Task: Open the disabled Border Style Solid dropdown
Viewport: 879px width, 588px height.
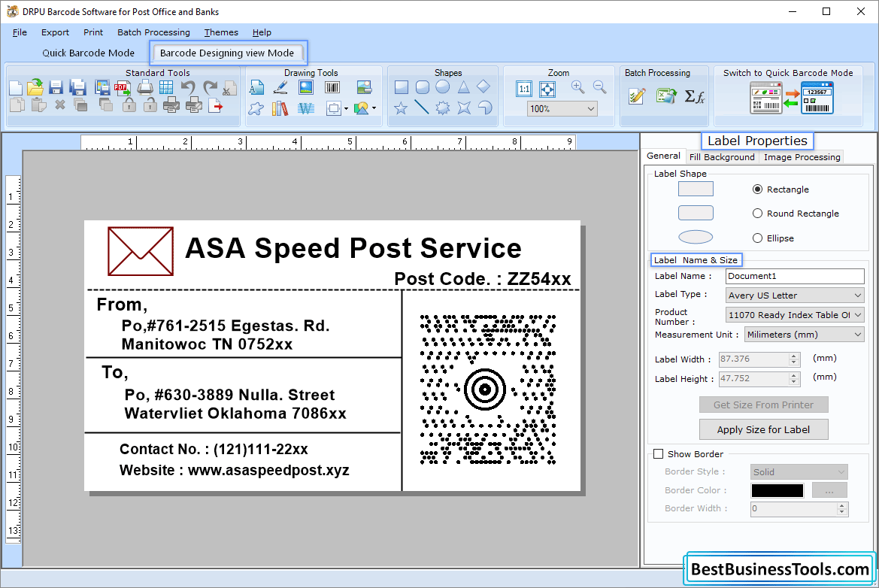Action: (x=799, y=472)
